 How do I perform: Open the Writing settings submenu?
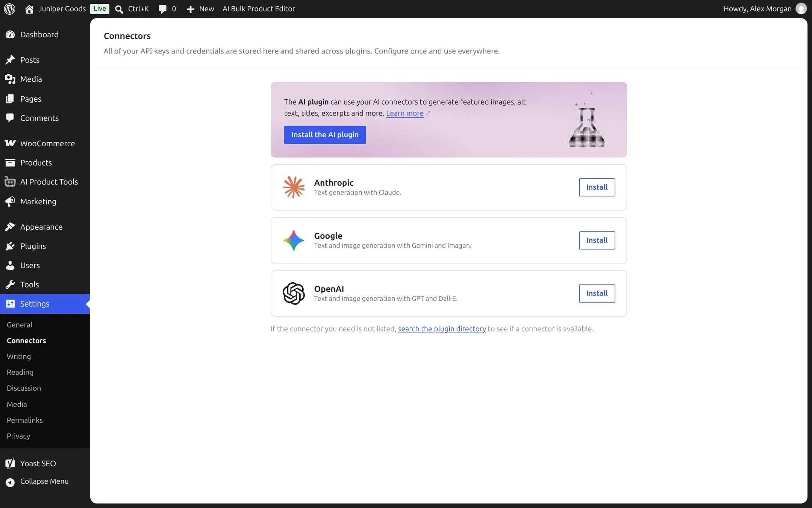point(19,356)
